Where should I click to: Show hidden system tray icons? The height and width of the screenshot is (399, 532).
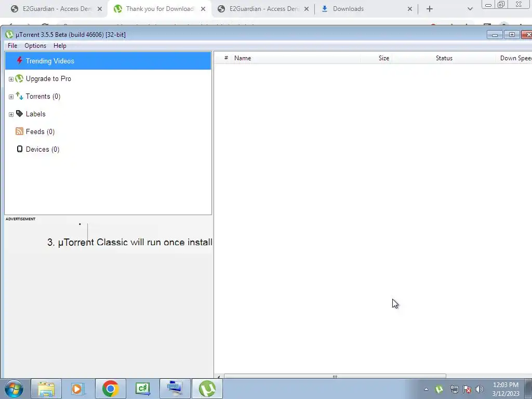(x=426, y=389)
